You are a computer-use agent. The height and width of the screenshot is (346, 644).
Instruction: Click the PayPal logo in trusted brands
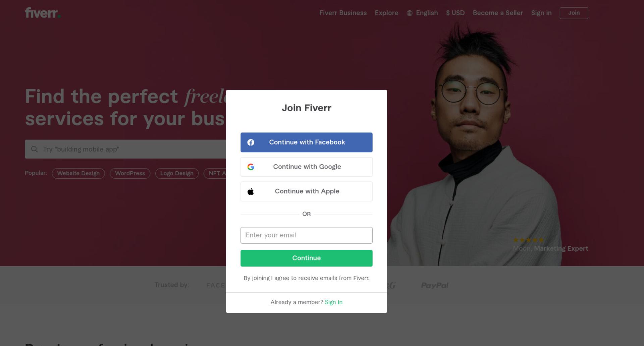pos(435,285)
